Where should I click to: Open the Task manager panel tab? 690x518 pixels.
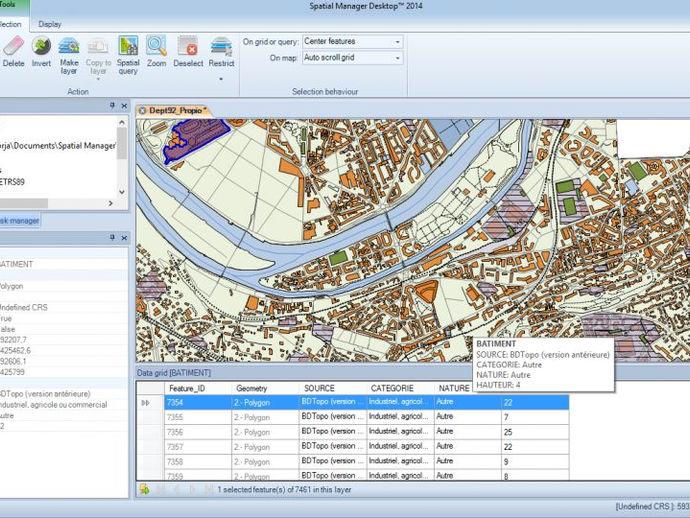19,220
